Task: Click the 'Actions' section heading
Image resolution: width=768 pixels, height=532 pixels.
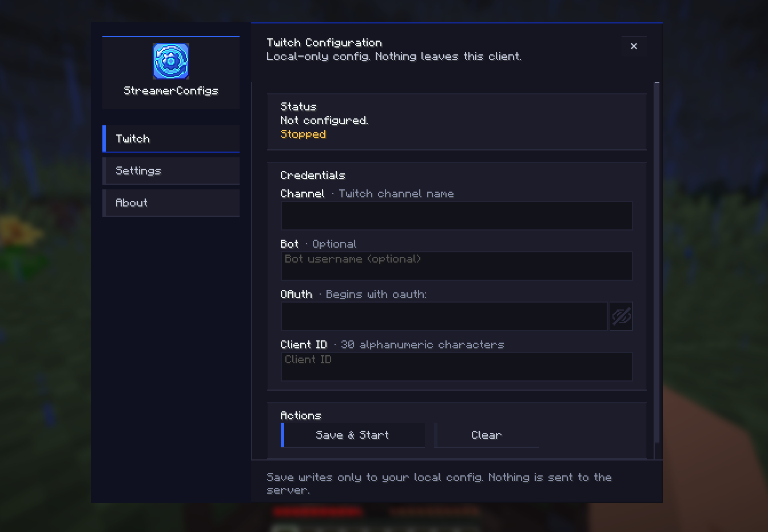Action: click(x=301, y=416)
